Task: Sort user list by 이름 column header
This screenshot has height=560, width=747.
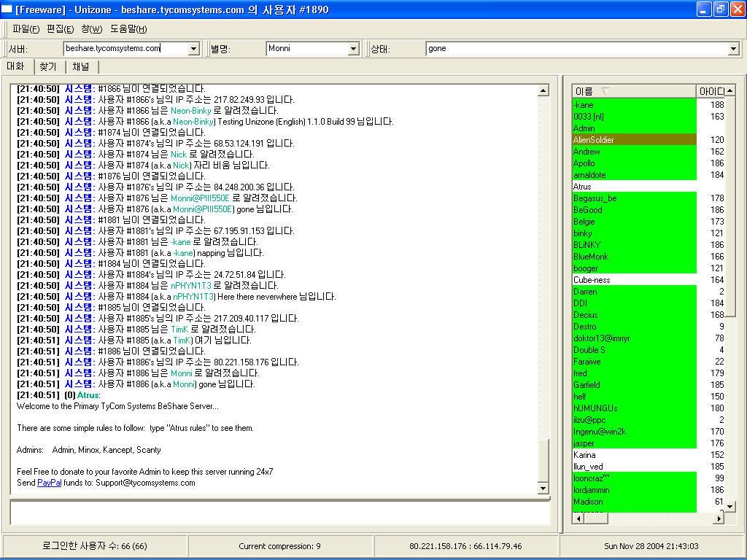Action: (634, 91)
